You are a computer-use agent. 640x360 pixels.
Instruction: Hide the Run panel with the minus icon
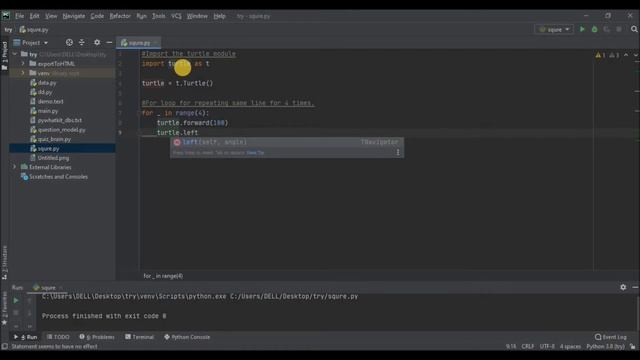pyautogui.click(x=635, y=287)
